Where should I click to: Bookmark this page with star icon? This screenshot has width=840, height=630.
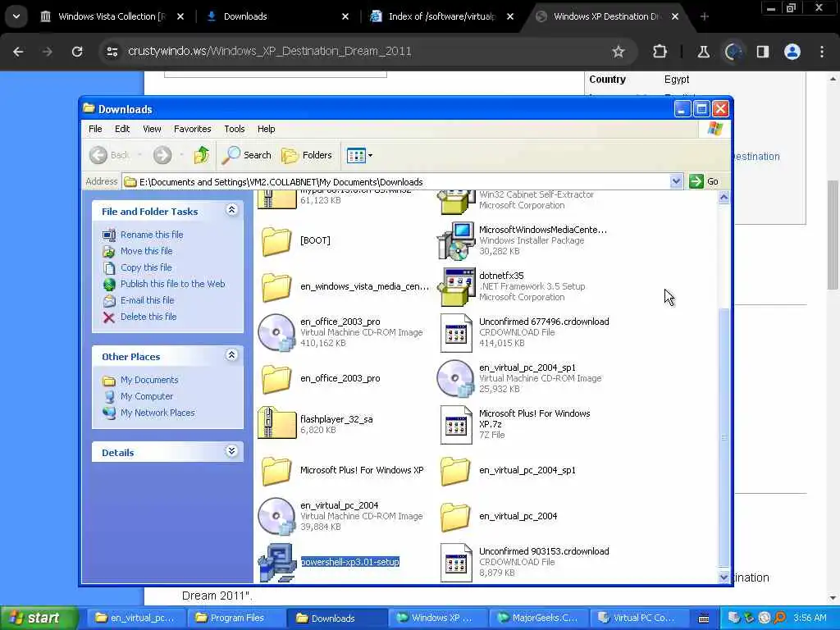coord(619,52)
